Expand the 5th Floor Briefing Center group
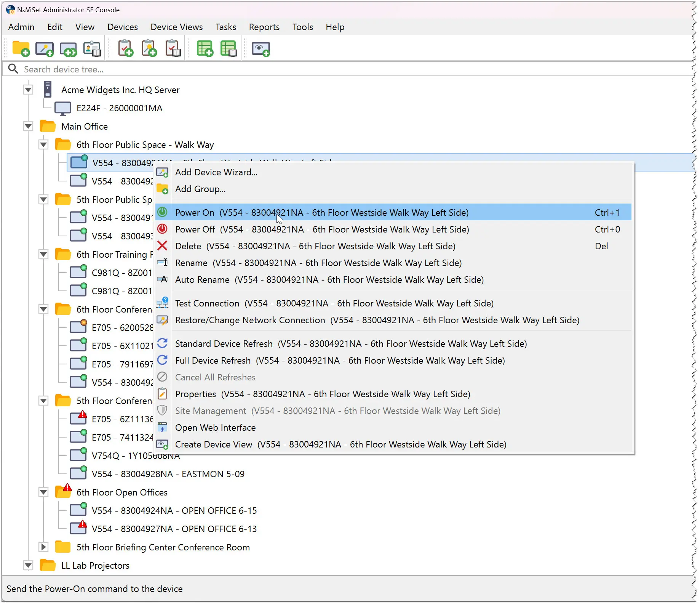The width and height of the screenshot is (700, 603). [43, 547]
